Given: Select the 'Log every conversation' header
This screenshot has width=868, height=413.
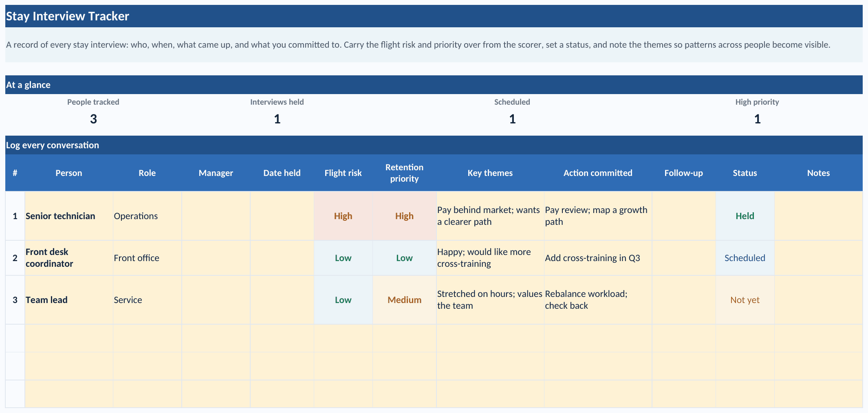Looking at the screenshot, I should click(434, 145).
